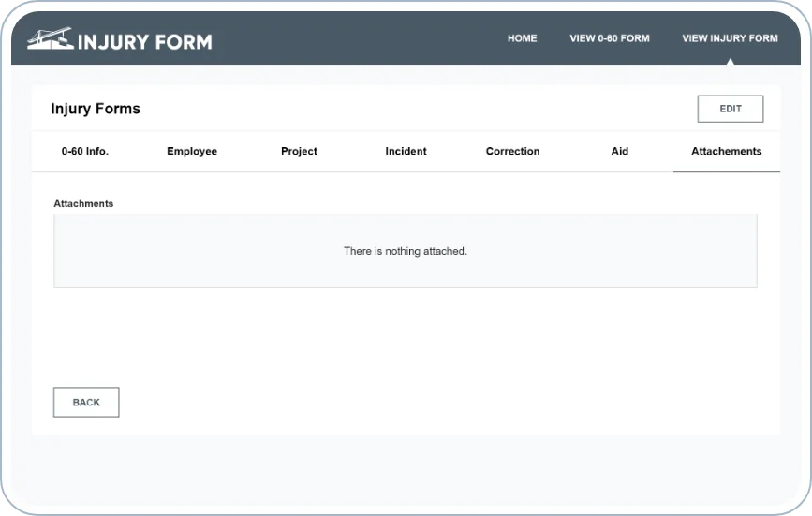Viewport: 812px width, 516px height.
Task: Open the Attachements tab
Action: coord(727,151)
